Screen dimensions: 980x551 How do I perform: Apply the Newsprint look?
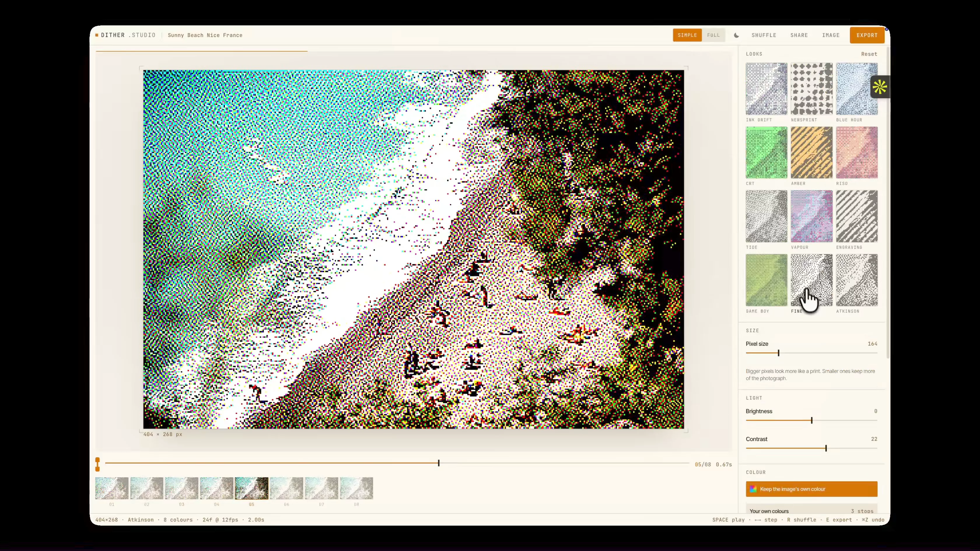pyautogui.click(x=811, y=89)
